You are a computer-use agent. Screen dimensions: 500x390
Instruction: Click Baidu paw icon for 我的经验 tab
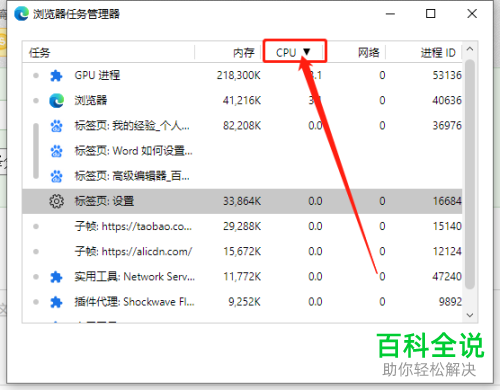[x=56, y=126]
